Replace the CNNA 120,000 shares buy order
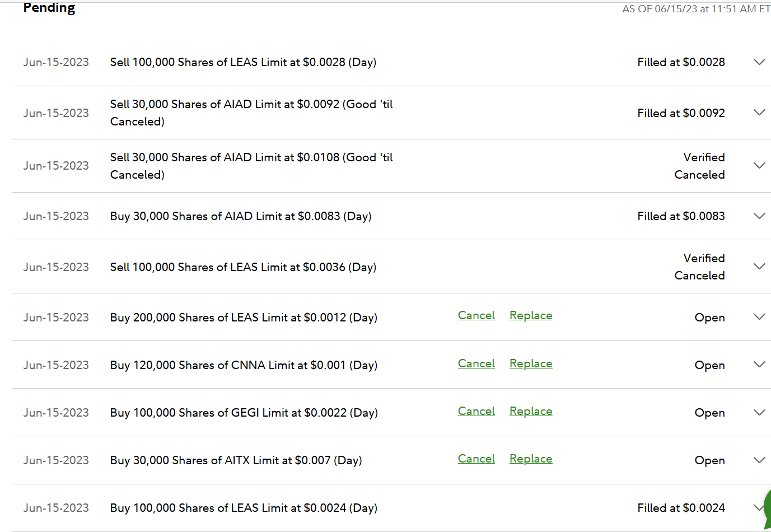Image resolution: width=771 pixels, height=532 pixels. pyautogui.click(x=531, y=364)
